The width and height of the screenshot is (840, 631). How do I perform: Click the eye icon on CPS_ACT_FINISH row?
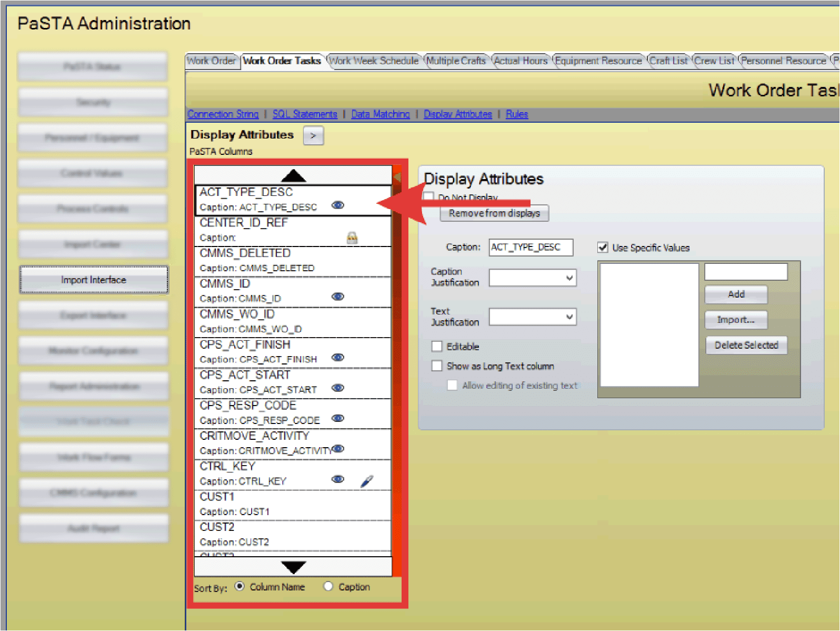[x=338, y=358]
